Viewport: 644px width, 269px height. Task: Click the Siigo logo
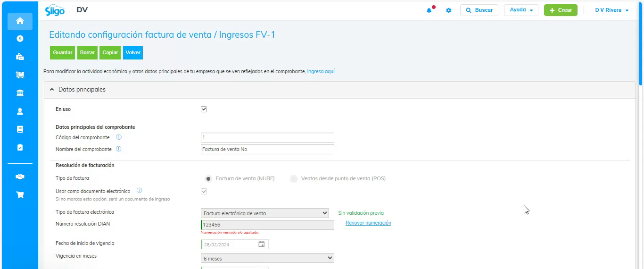(55, 10)
